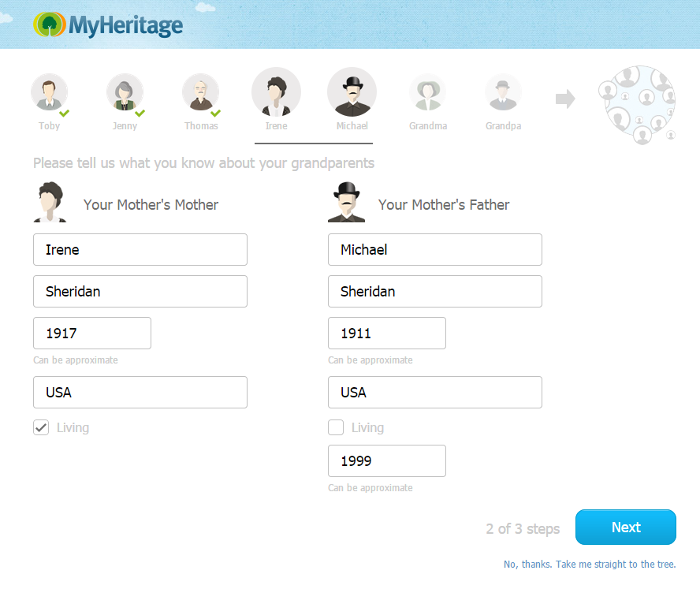This screenshot has width=700, height=589.
Task: Click grandmother's birth year field showing 1917
Action: [92, 334]
